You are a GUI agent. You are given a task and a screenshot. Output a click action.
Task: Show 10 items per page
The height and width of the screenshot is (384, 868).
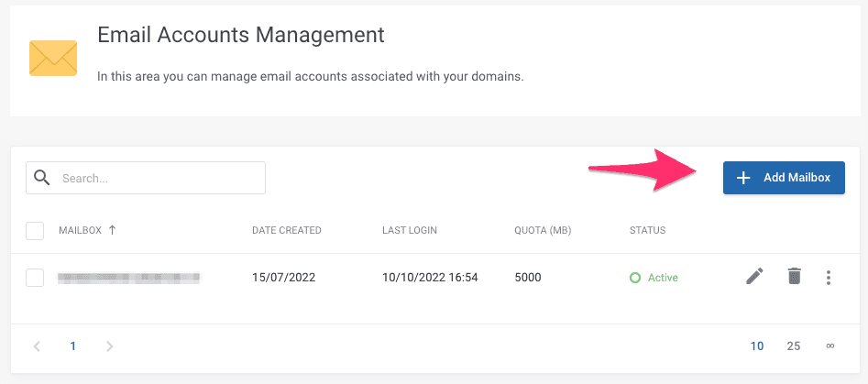point(757,346)
